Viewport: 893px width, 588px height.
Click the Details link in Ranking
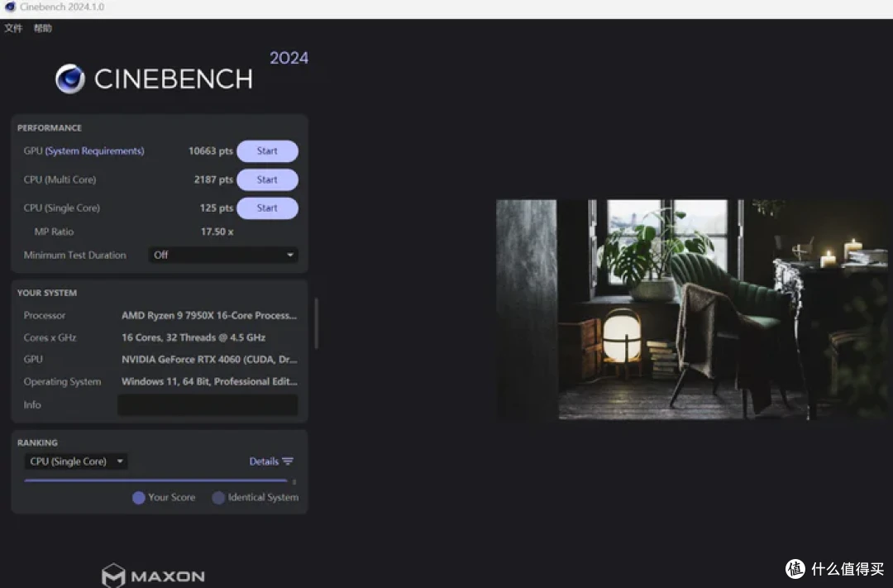tap(264, 461)
